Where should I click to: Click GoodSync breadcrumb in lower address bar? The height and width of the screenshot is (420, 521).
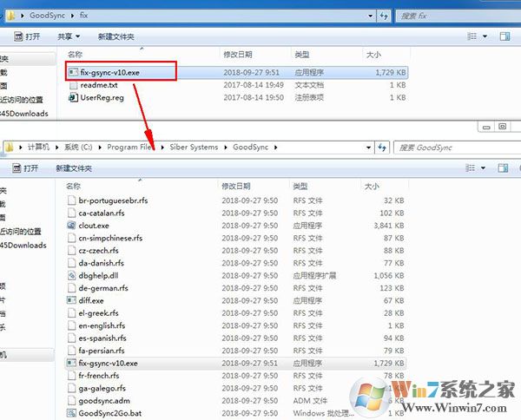pos(251,147)
